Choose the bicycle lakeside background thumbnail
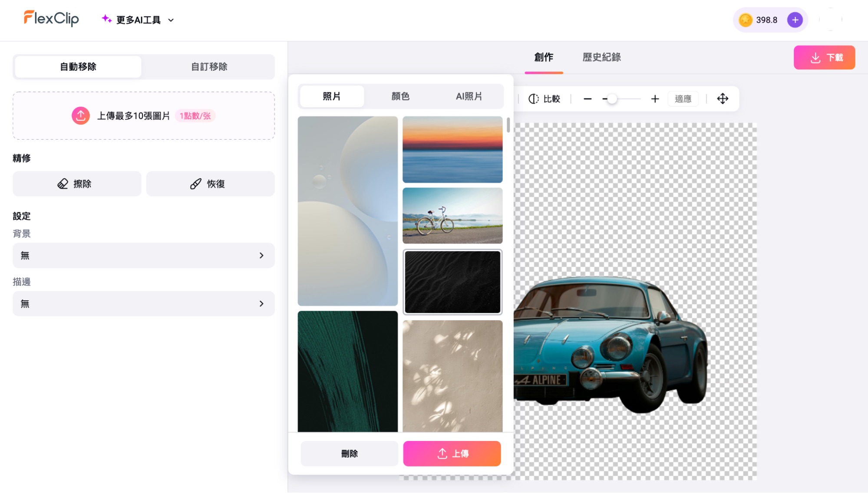The height and width of the screenshot is (493, 868). coord(452,216)
